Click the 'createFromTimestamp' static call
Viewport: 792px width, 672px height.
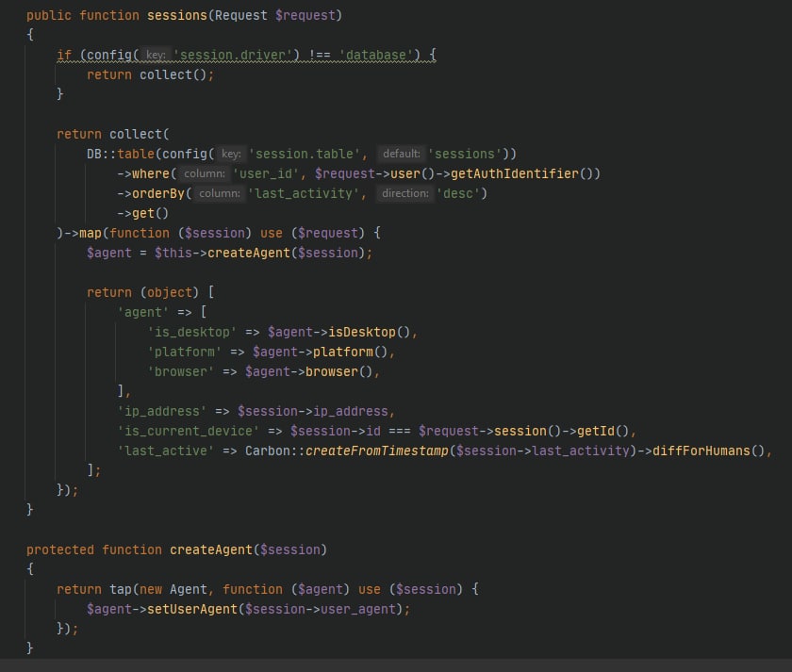point(377,451)
